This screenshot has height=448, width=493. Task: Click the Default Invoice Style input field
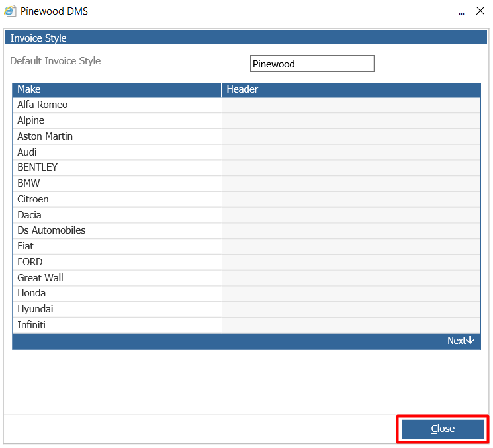pos(312,64)
